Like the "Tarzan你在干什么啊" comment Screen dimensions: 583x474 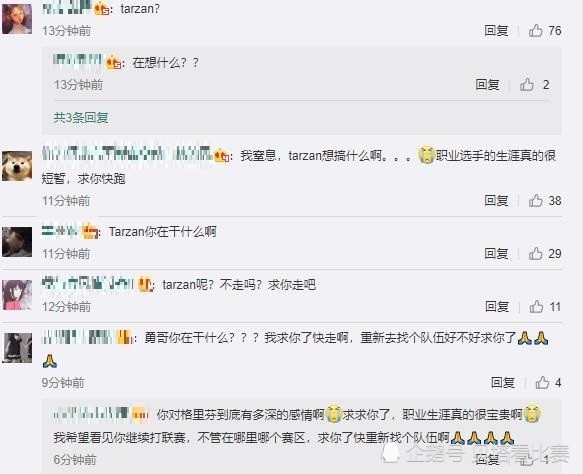535,254
